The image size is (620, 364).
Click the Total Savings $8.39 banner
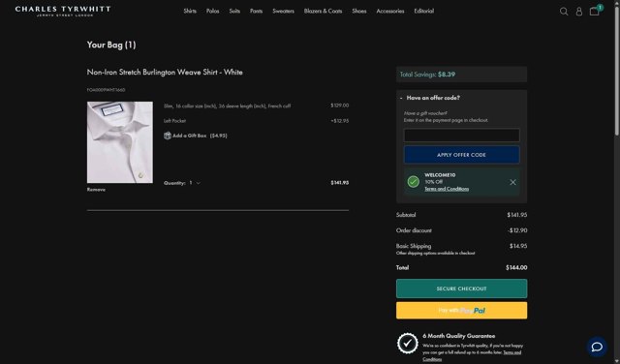tap(461, 75)
